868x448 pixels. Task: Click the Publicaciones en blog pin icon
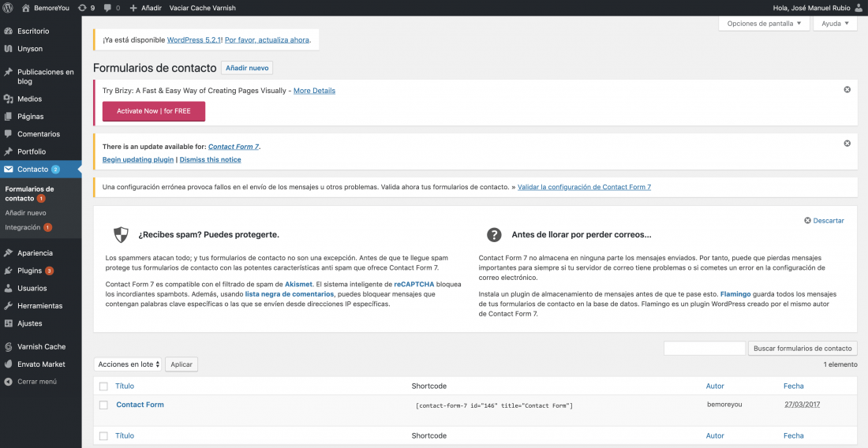(x=9, y=72)
